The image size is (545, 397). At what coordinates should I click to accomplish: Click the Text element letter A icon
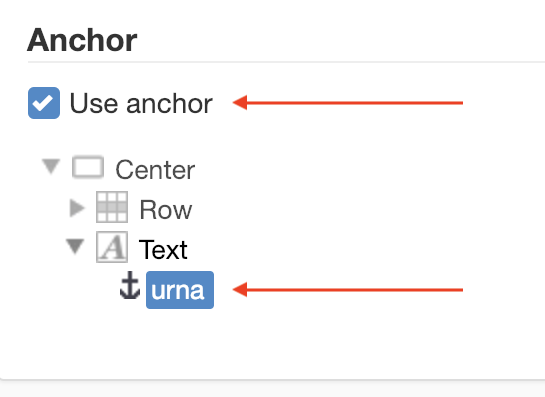pos(112,247)
